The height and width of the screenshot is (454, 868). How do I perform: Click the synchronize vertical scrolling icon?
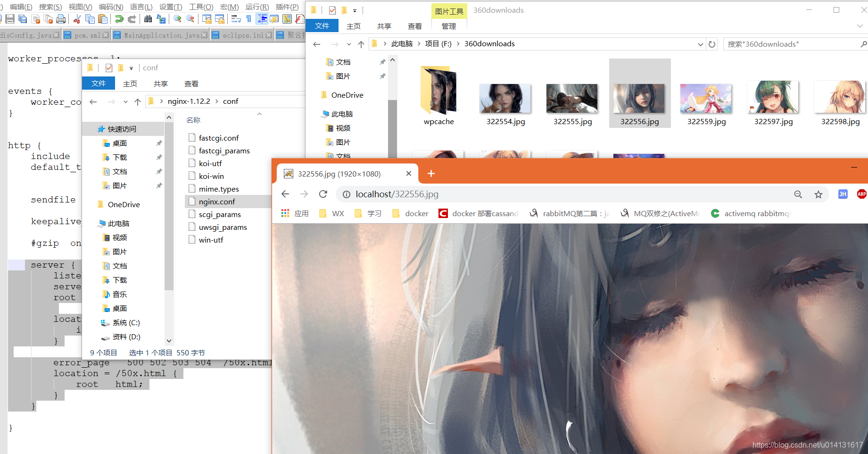(207, 19)
